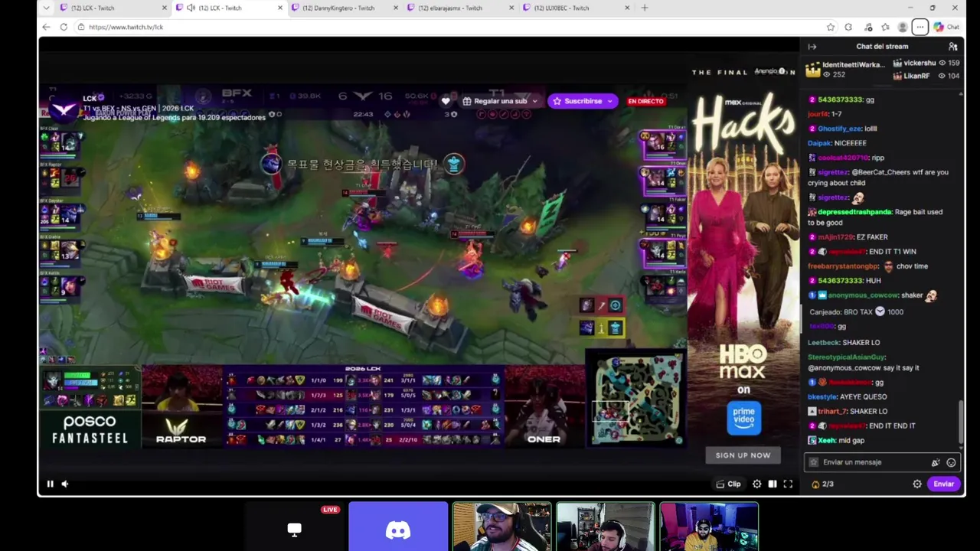Open the 2/3 hype flame indicator
Viewport: 980px width, 551px height.
822,484
